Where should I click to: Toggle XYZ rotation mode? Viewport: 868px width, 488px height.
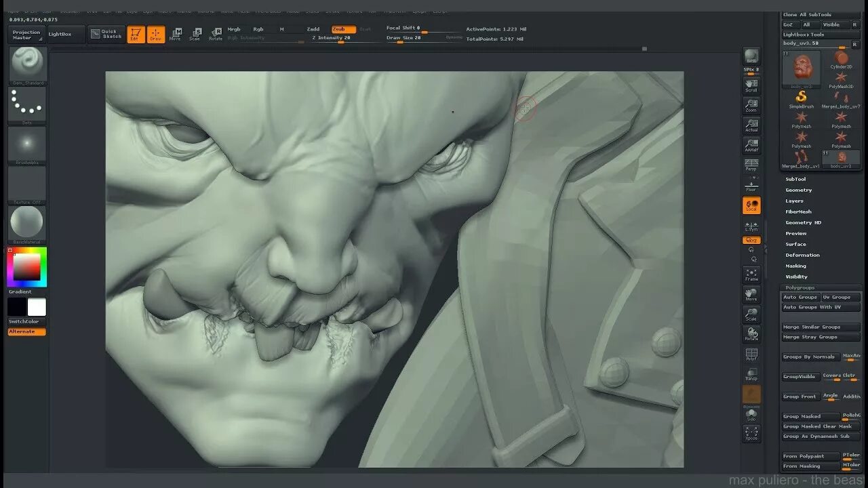click(x=751, y=240)
